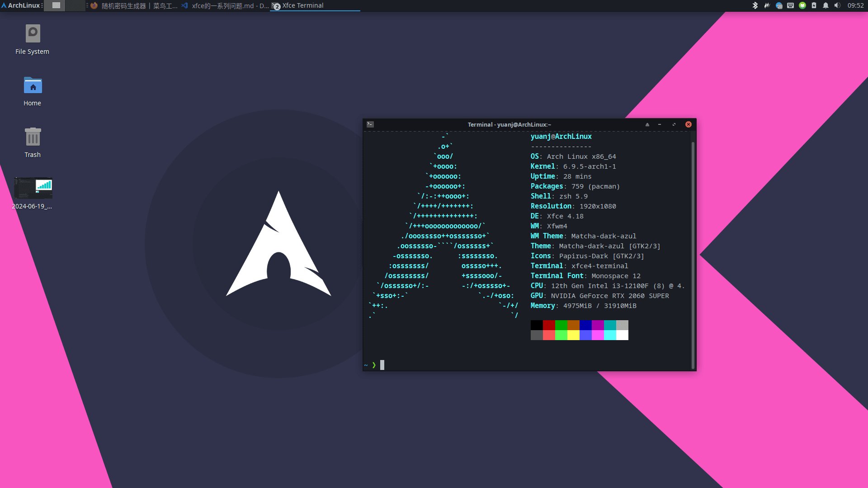Image resolution: width=868 pixels, height=488 pixels.
Task: Click the dark red color block in neofetch palette
Action: pos(549,325)
